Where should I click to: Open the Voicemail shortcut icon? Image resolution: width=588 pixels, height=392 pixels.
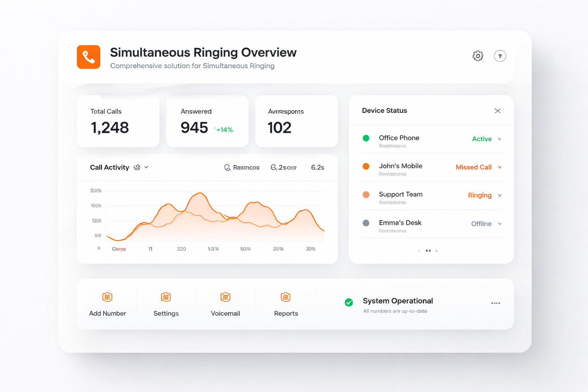(225, 297)
